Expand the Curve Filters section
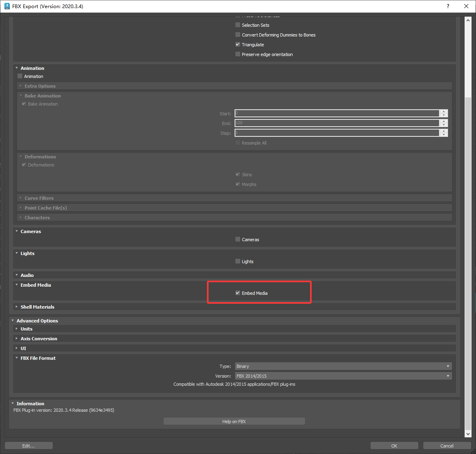 21,198
